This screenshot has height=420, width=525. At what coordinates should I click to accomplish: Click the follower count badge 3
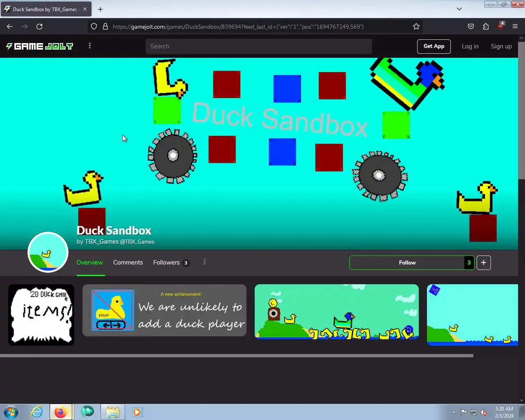pos(469,262)
